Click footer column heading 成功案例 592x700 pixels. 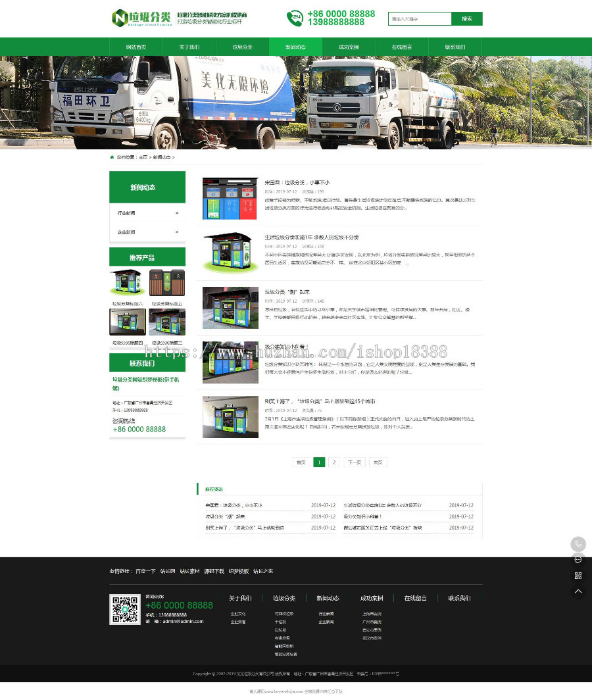(x=372, y=598)
